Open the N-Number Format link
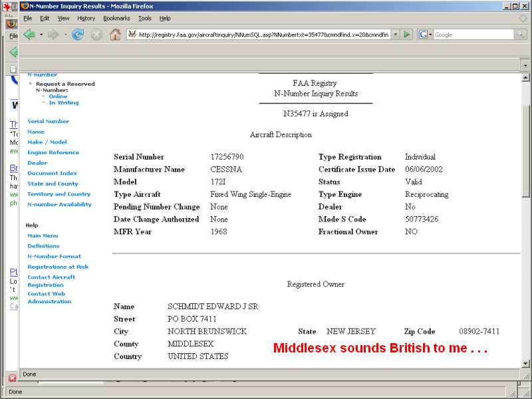The image size is (532, 399). point(55,257)
